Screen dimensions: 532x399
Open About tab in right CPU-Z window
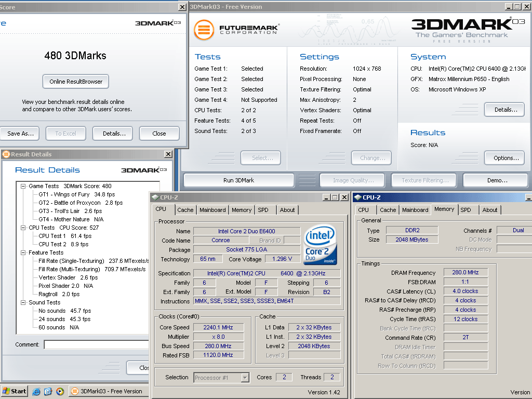[489, 210]
